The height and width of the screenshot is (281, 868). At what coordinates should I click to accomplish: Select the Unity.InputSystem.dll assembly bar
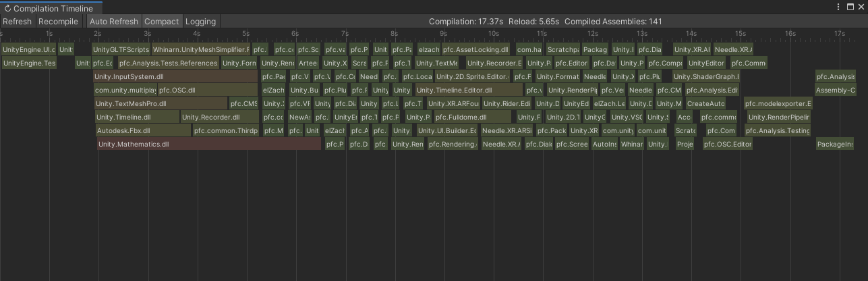pyautogui.click(x=175, y=76)
